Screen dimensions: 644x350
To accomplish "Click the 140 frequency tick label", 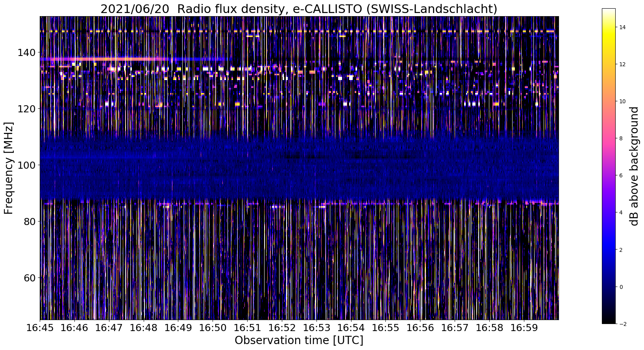I will point(27,52).
